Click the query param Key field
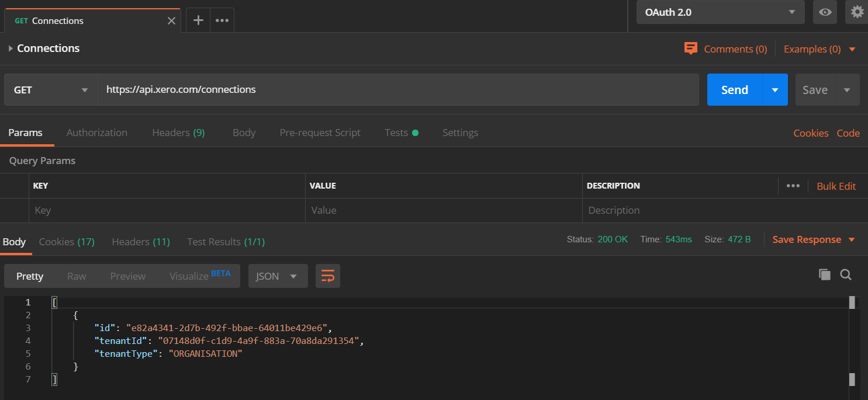The width and height of the screenshot is (868, 400). [x=167, y=210]
